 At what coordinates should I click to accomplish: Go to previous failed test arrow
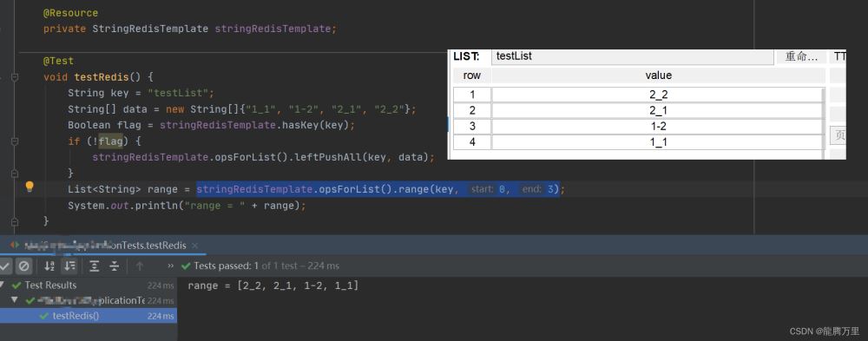pyautogui.click(x=140, y=266)
